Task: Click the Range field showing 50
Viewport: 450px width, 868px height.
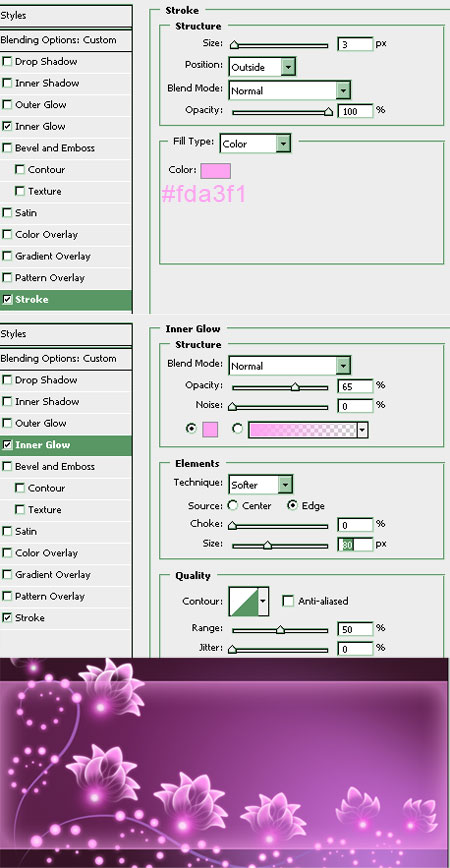Action: pos(355,629)
